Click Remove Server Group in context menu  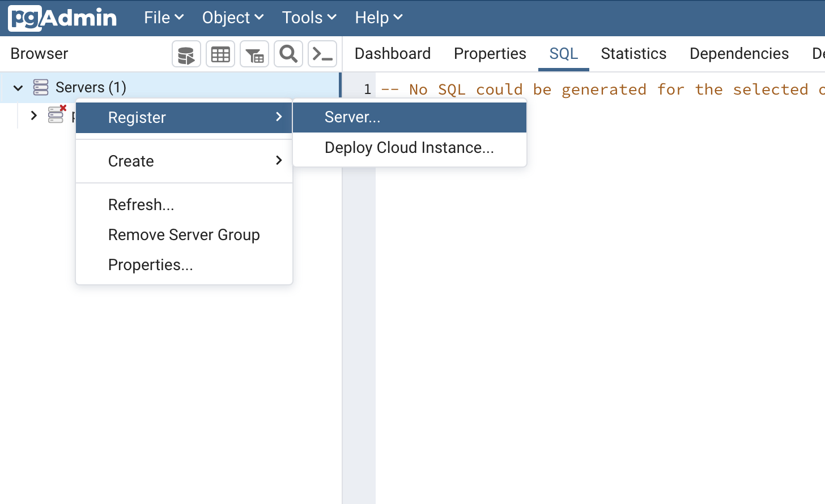[x=184, y=234]
